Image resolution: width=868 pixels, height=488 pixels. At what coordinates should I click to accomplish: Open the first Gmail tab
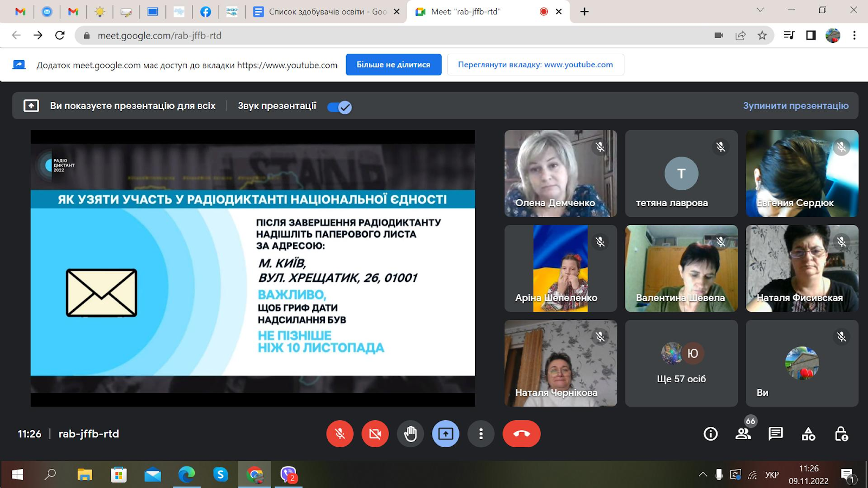(20, 11)
